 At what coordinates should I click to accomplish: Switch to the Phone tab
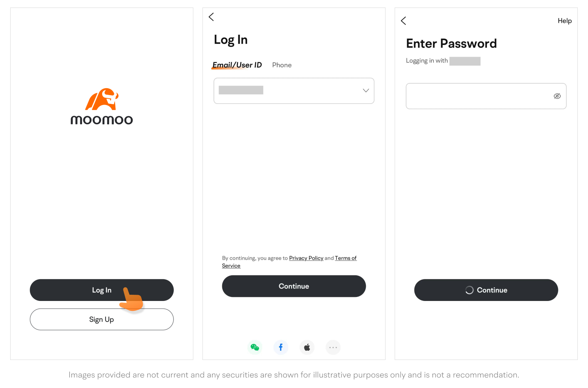282,65
